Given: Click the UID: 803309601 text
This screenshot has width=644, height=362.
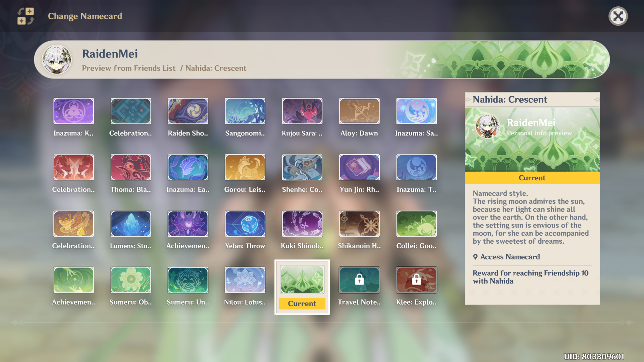Looking at the screenshot, I should pos(594,356).
